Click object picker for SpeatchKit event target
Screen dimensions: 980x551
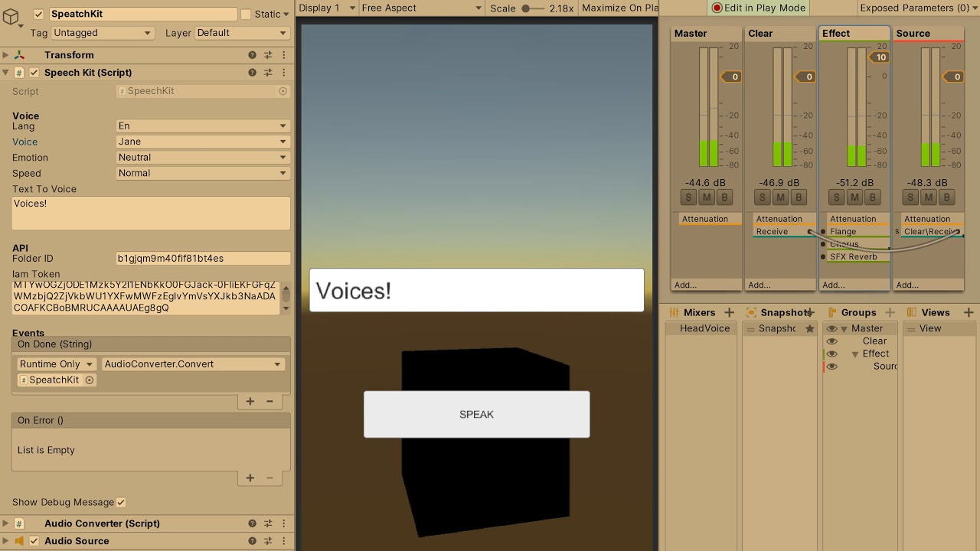point(90,380)
